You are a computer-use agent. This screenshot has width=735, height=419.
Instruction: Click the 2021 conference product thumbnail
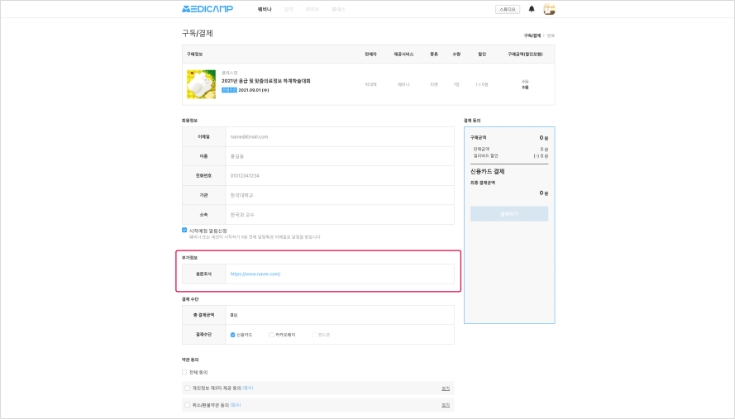202,84
